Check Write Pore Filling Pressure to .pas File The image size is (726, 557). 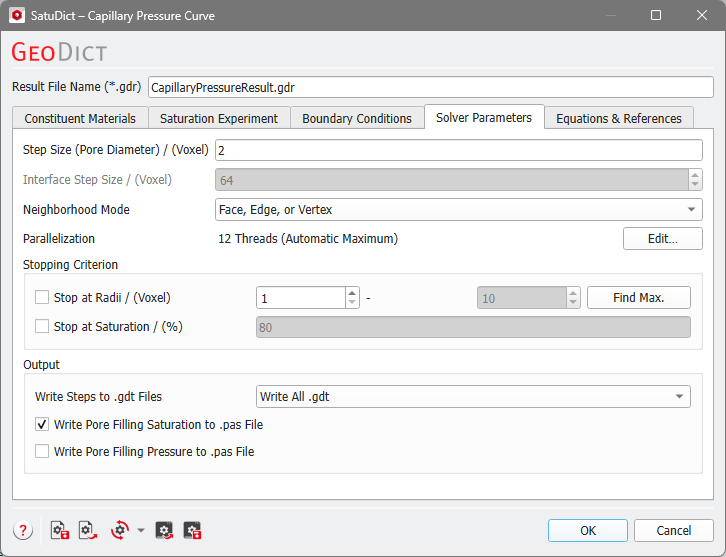42,451
